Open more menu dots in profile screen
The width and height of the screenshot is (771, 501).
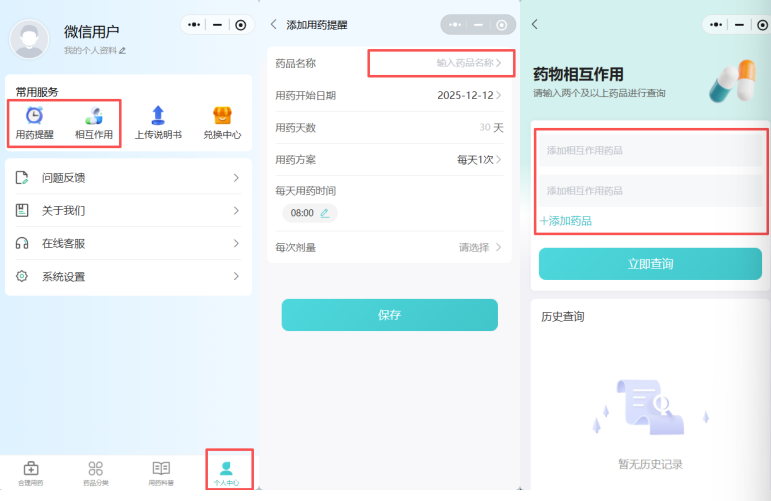pos(194,25)
